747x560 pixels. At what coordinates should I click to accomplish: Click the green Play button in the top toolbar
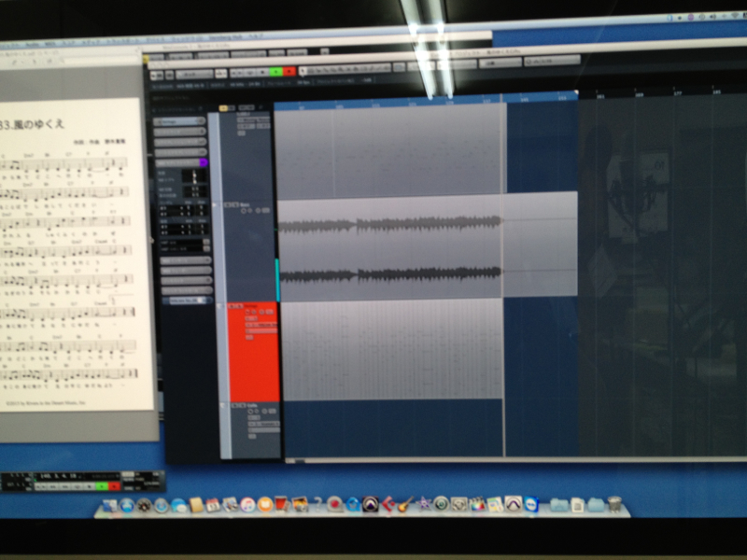click(276, 71)
